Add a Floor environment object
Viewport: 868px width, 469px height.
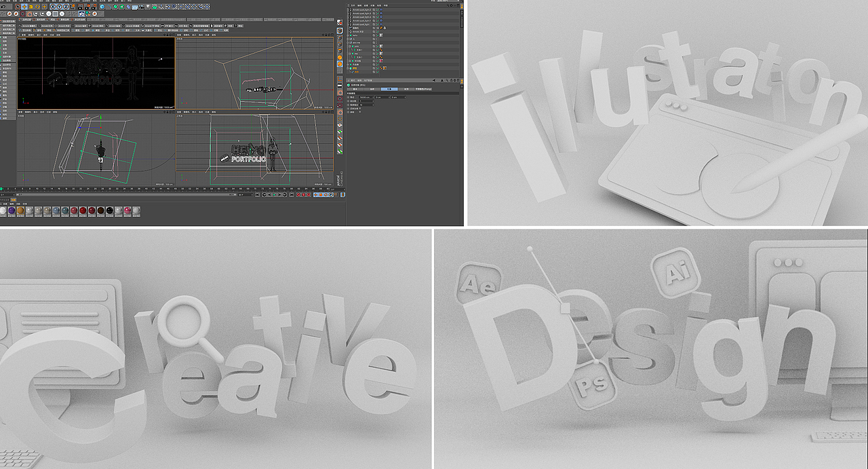135,7
